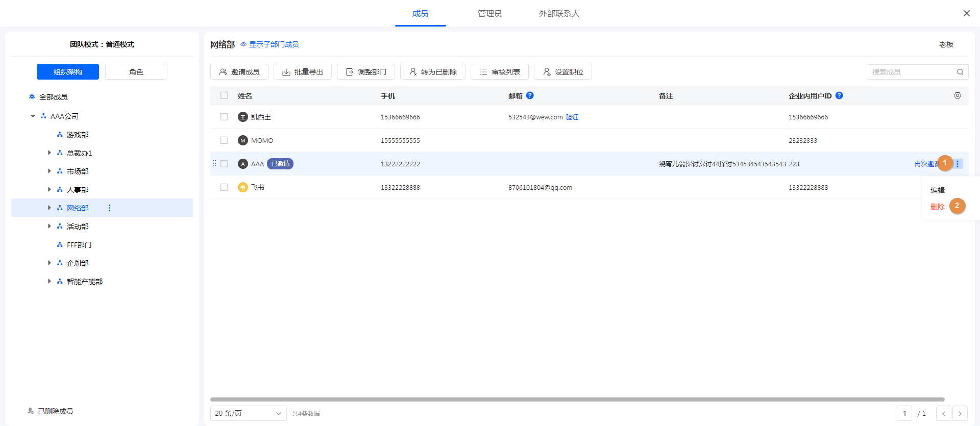The image size is (980, 426).
Task: Go to next page arrow
Action: (x=960, y=413)
